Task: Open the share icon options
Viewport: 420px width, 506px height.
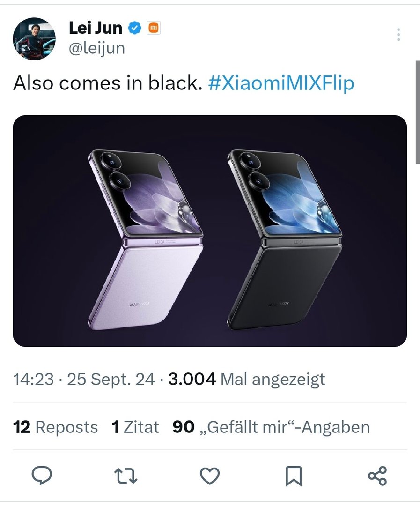Action: (x=377, y=476)
